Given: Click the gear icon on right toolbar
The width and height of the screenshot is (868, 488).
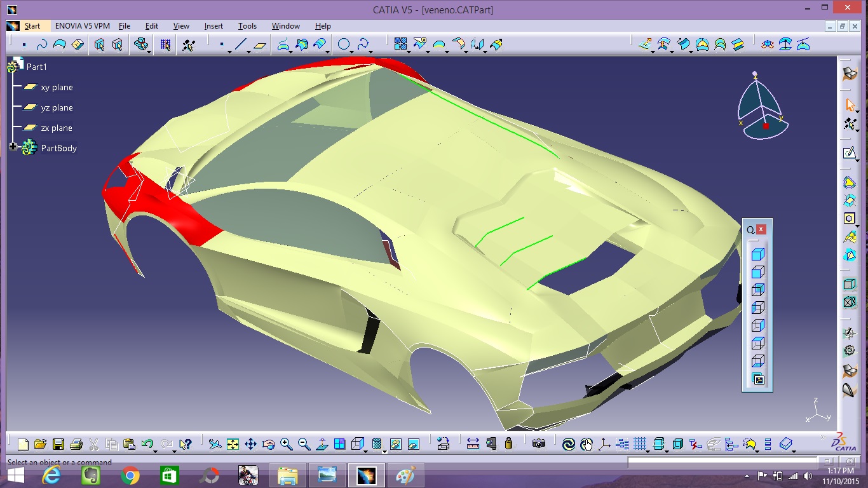Looking at the screenshot, I should pos(850,351).
